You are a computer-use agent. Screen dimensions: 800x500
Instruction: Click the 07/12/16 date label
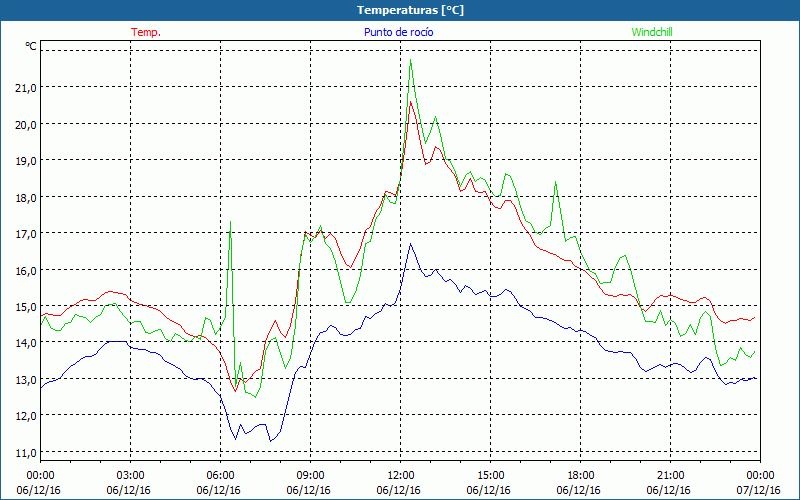pos(758,490)
